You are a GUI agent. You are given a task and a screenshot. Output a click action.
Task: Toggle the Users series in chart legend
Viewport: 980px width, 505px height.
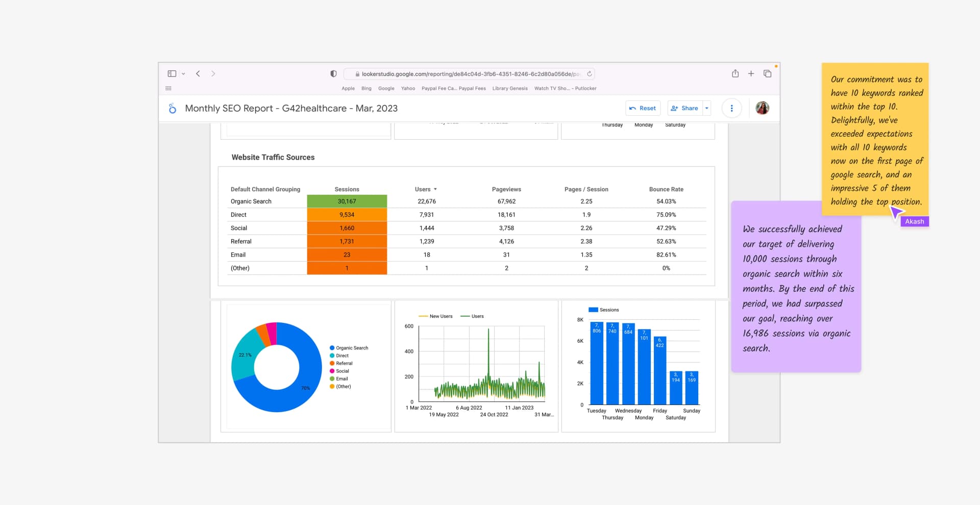(472, 316)
